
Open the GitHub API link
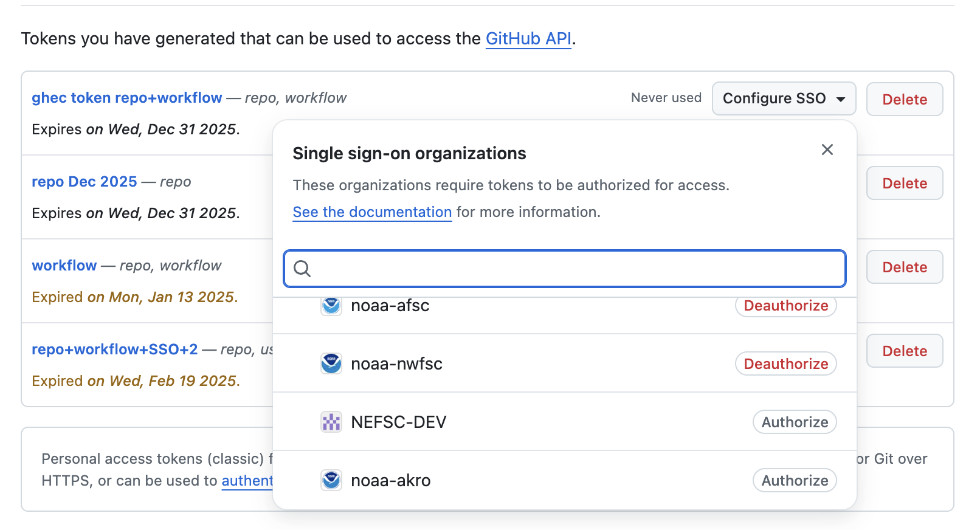click(x=528, y=38)
